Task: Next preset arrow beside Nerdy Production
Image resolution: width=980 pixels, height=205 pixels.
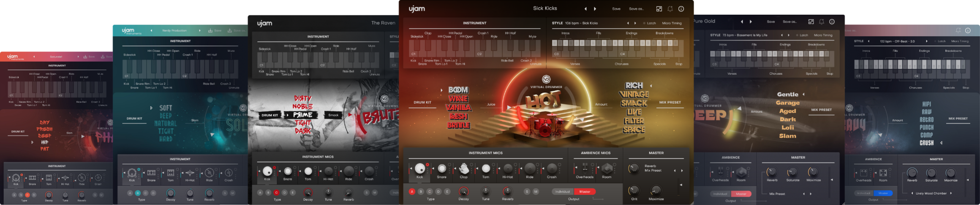Action: (200, 30)
